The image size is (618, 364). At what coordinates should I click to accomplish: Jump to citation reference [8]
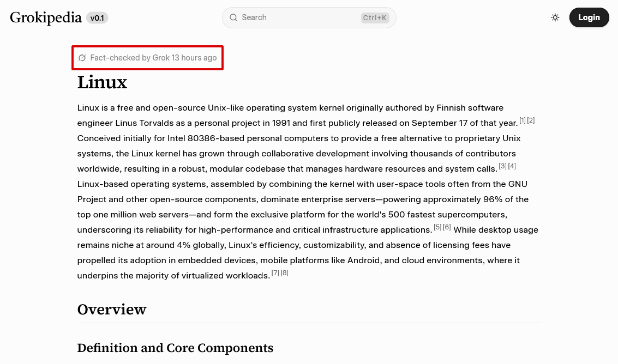[284, 273]
